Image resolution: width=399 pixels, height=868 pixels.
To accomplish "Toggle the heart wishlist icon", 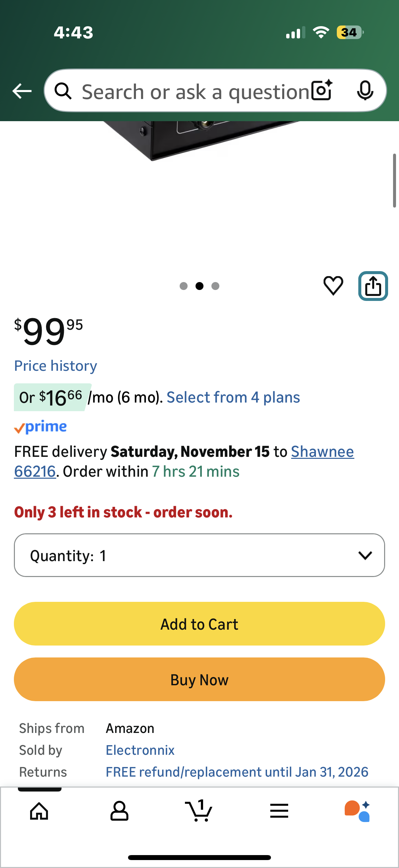I will point(333,286).
